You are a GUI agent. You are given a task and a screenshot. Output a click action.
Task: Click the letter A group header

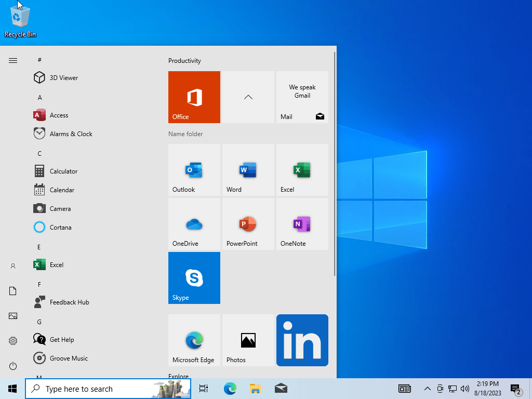click(39, 98)
